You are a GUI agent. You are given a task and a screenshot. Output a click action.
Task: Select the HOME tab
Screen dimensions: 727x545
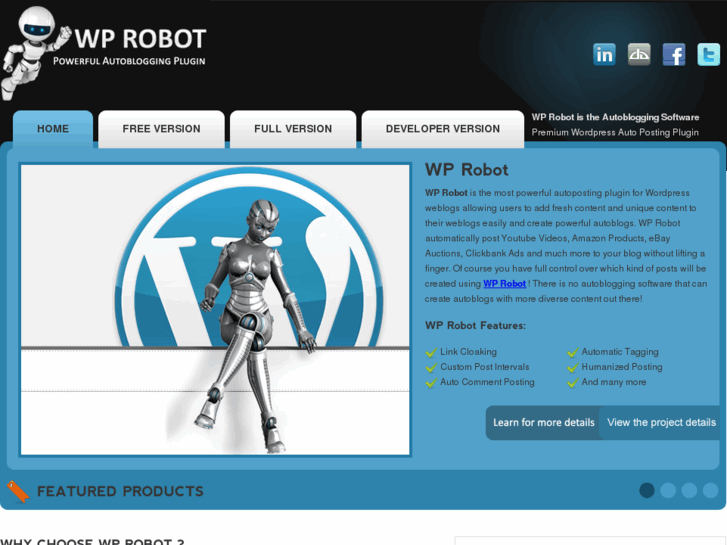[53, 129]
